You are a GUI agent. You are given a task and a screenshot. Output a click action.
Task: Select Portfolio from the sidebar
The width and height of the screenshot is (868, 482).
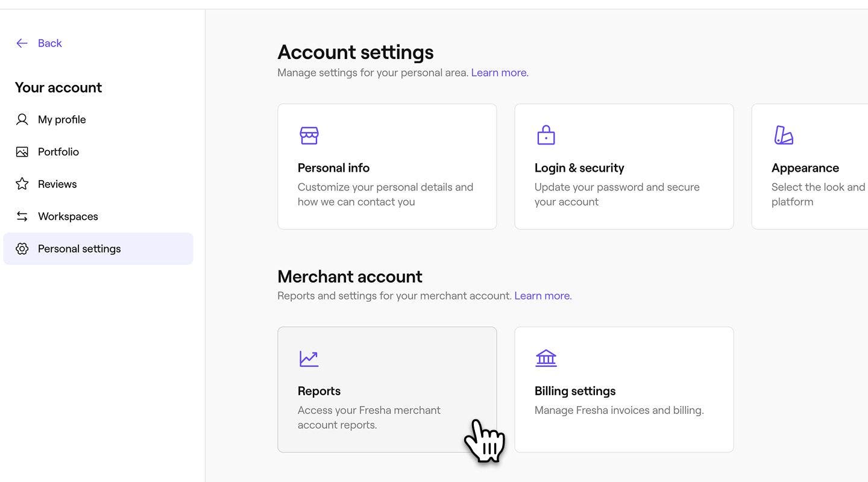click(58, 152)
